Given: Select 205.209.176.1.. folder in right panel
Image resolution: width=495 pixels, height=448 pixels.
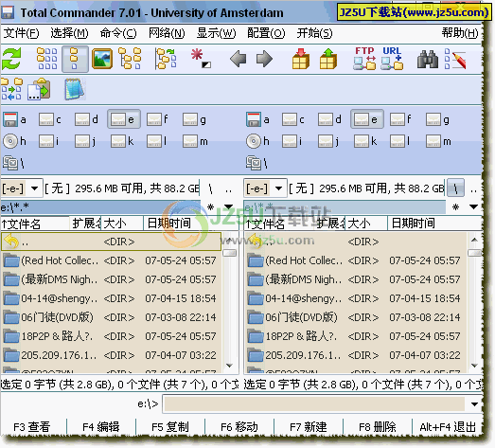Looking at the screenshot, I should click(x=356, y=355).
